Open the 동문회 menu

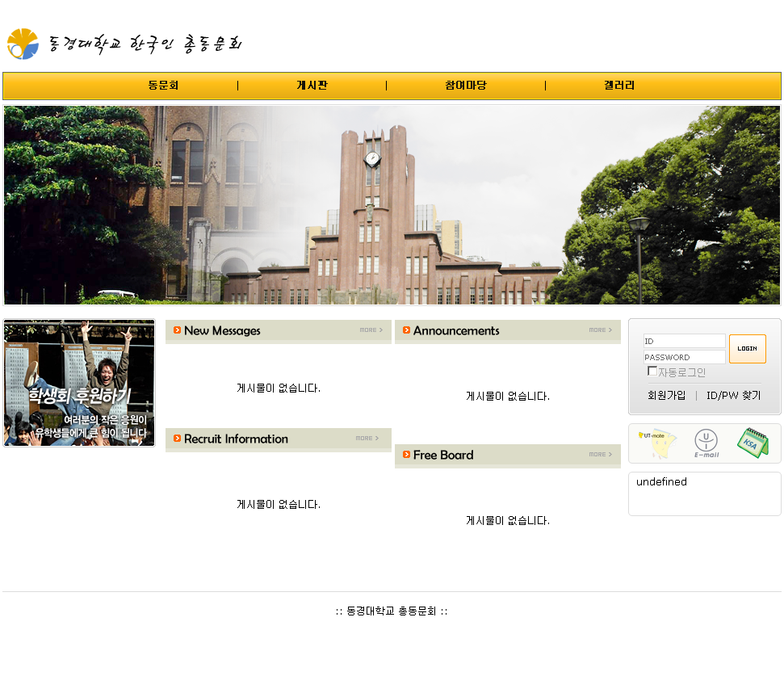(163, 86)
